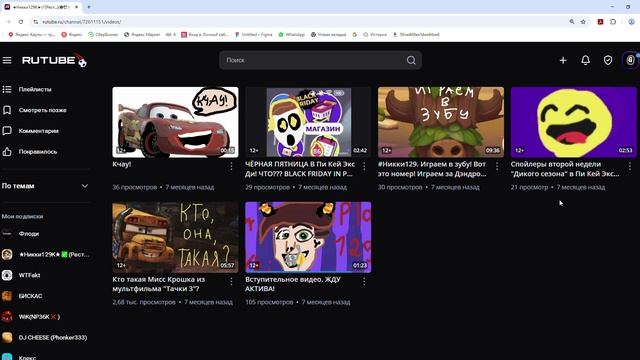Click the Спойлеры второй недели video title

pyautogui.click(x=565, y=169)
